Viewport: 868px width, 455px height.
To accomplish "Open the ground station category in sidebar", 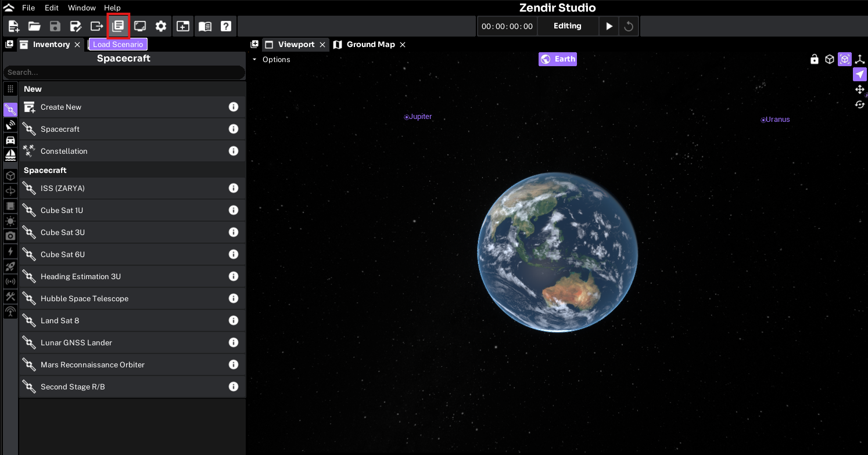I will (10, 125).
